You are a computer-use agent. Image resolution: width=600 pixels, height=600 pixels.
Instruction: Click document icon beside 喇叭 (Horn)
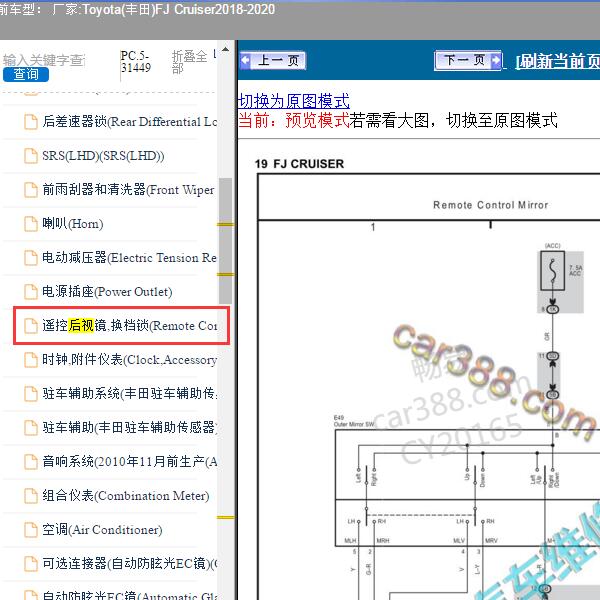(x=31, y=224)
